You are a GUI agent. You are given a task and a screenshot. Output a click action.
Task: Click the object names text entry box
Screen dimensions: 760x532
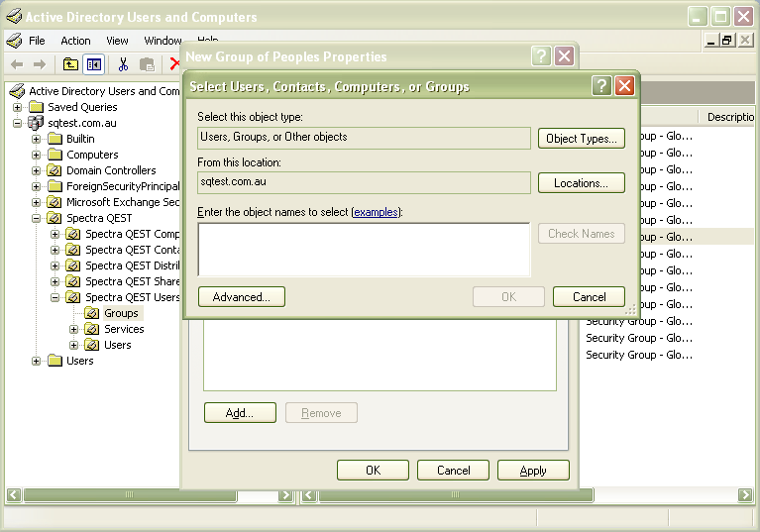[x=364, y=249]
